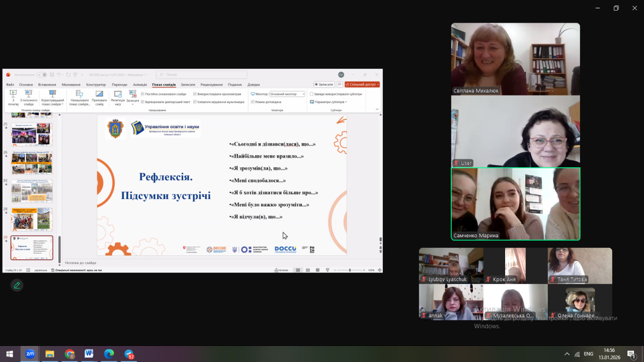Open comments icon beside Записати button
644x362 pixels.
click(340, 84)
